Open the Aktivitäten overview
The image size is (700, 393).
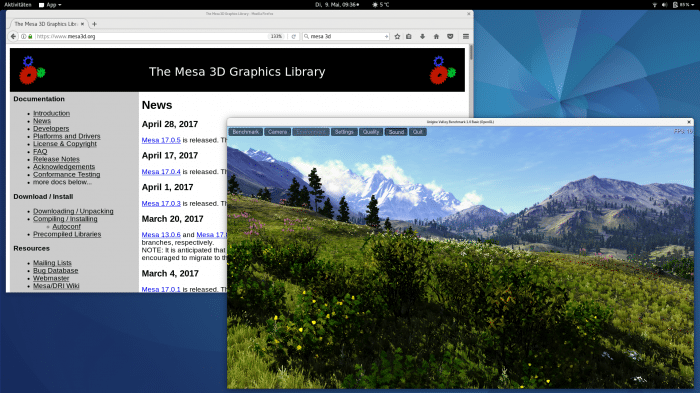click(x=18, y=5)
